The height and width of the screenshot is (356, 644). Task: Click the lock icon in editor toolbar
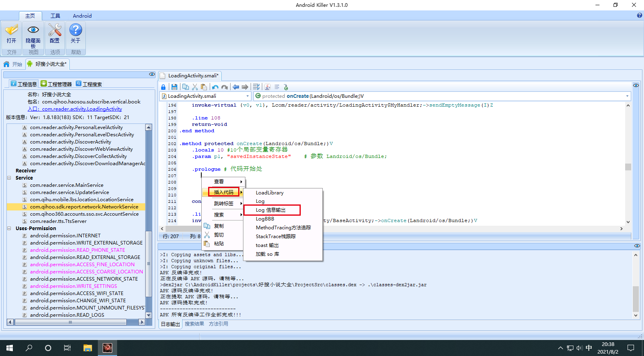(x=164, y=87)
